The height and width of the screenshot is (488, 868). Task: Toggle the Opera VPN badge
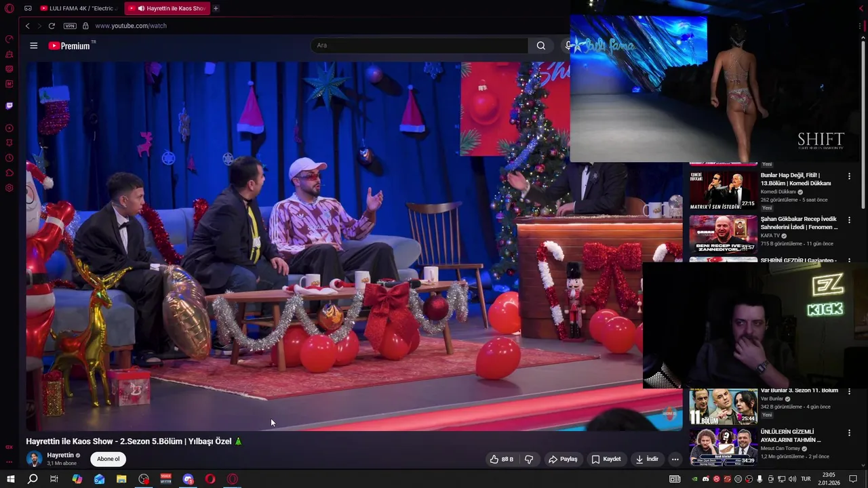[x=70, y=26]
